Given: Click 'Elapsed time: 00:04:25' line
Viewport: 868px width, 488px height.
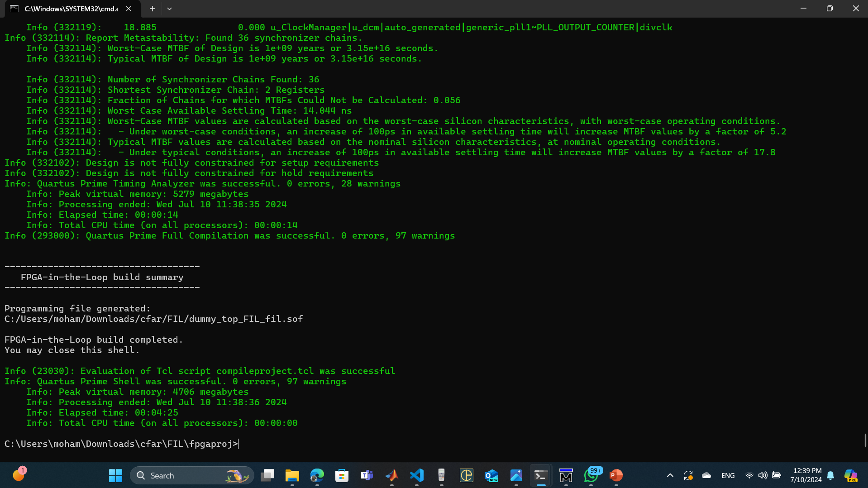Looking at the screenshot, I should pos(102,412).
